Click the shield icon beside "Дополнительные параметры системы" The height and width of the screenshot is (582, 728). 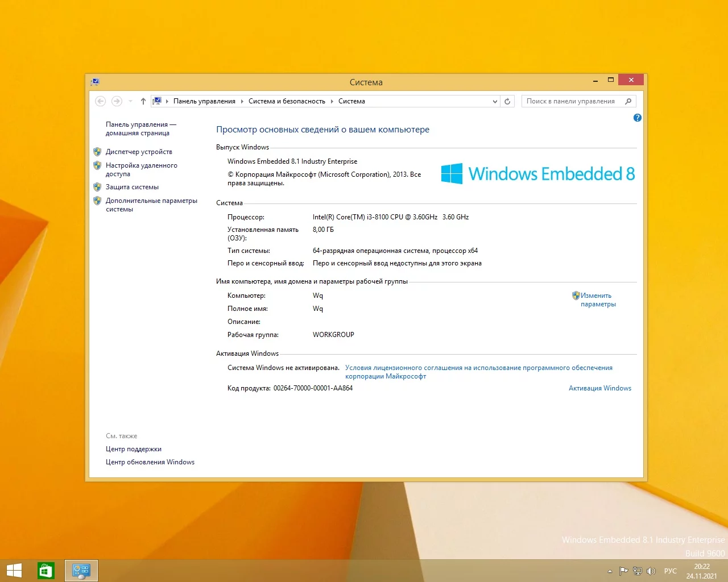point(97,201)
